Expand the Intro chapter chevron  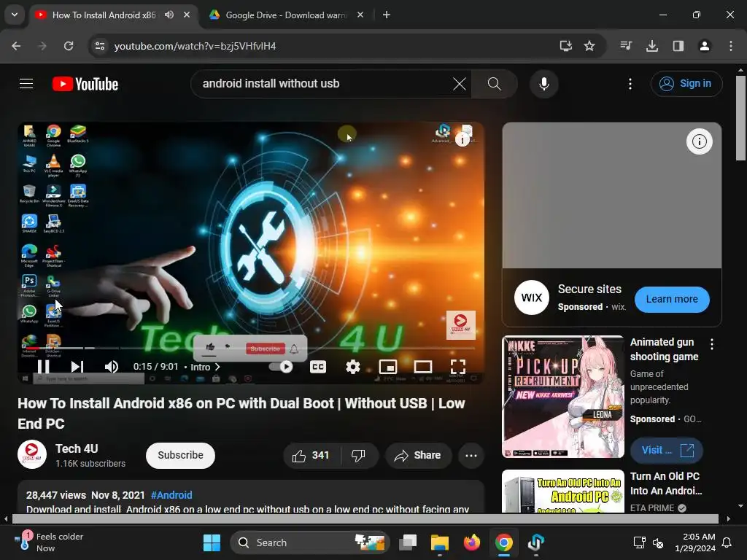click(x=217, y=367)
